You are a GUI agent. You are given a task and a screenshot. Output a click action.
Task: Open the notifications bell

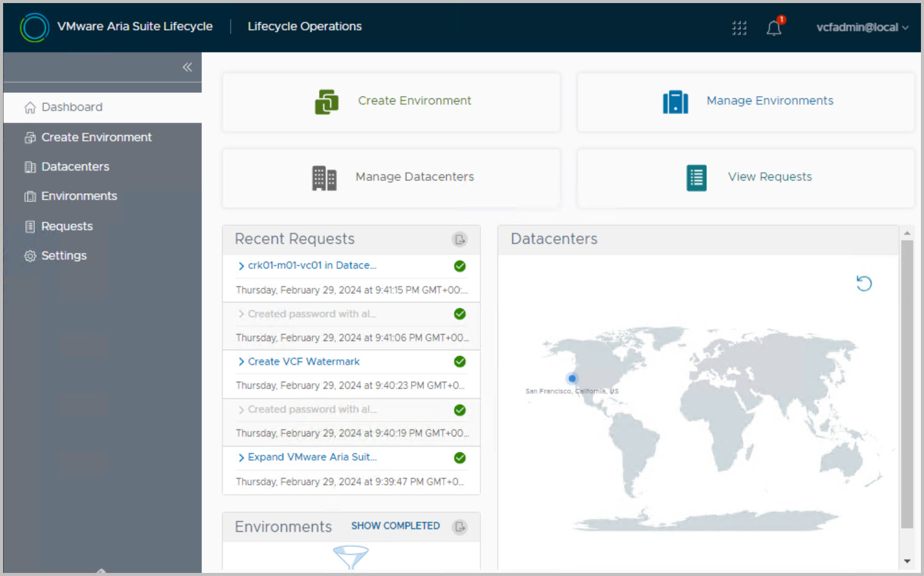(x=774, y=28)
